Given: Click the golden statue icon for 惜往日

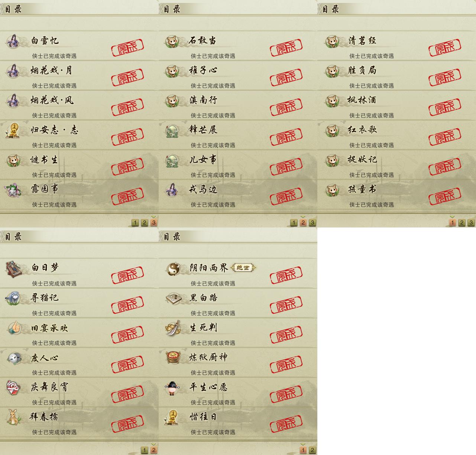Looking at the screenshot, I should click(172, 417).
